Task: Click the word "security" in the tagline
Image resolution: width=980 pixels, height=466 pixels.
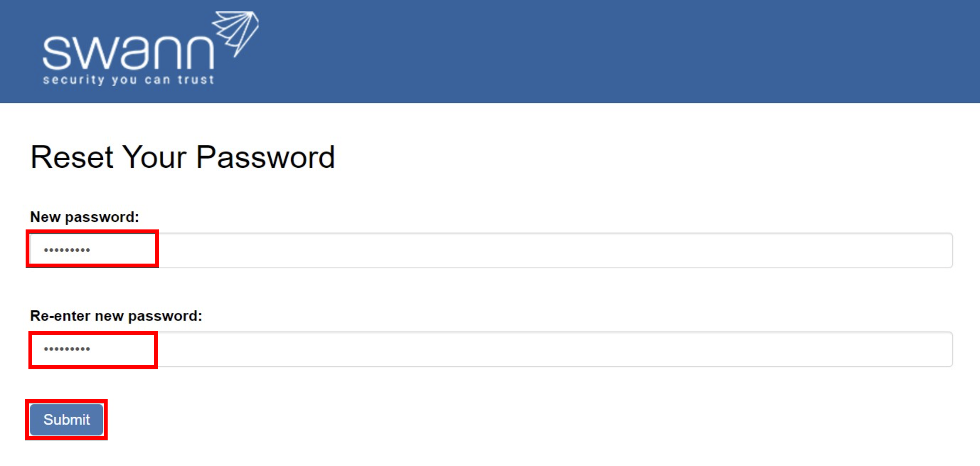Action: pos(73,80)
